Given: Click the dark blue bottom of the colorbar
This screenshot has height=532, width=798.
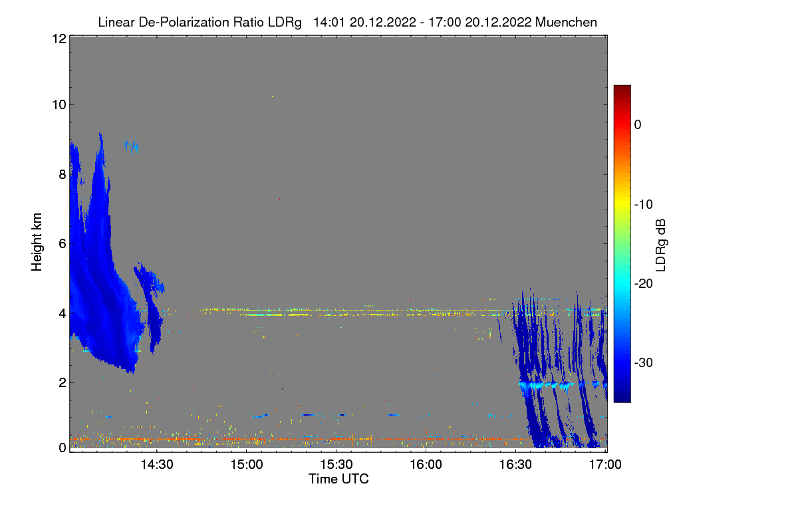Looking at the screenshot, I should [x=622, y=397].
